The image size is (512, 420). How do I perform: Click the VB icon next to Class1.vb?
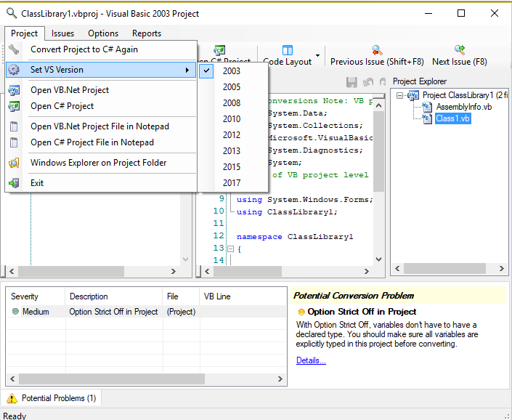point(427,118)
